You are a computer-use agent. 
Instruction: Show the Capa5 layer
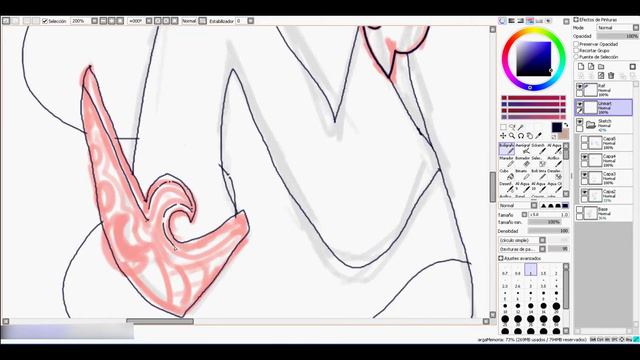(584, 140)
